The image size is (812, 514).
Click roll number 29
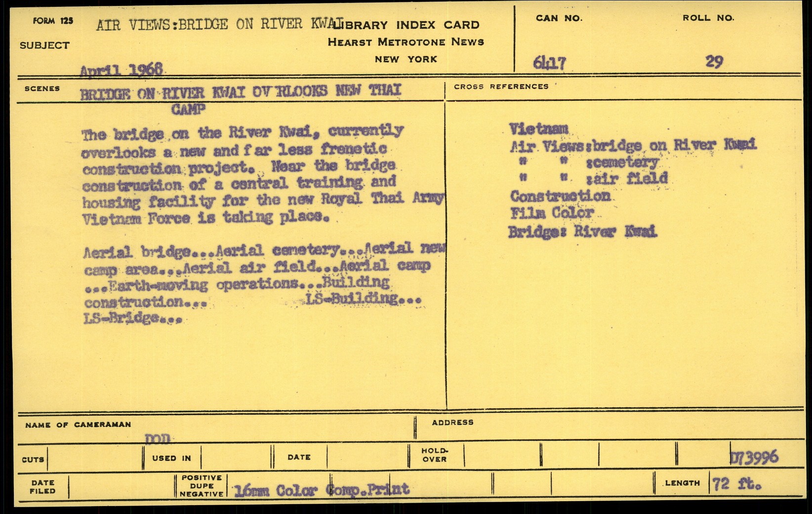(x=714, y=62)
